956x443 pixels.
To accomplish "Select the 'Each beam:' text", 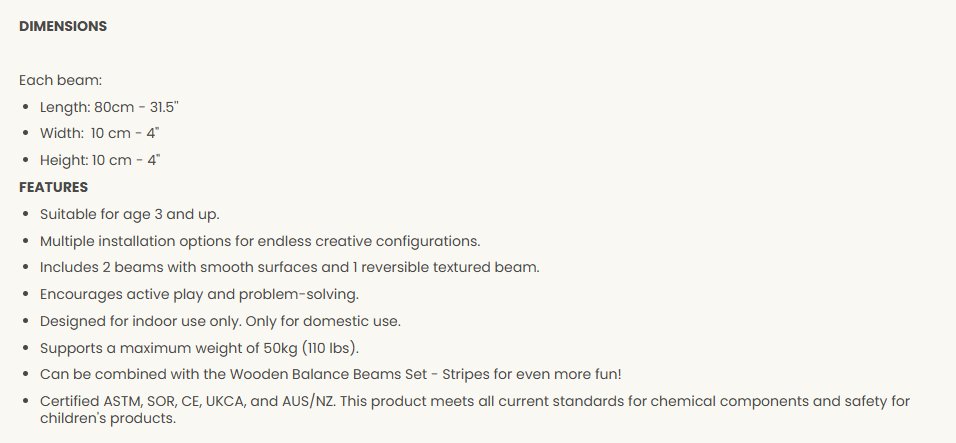I will (x=60, y=80).
